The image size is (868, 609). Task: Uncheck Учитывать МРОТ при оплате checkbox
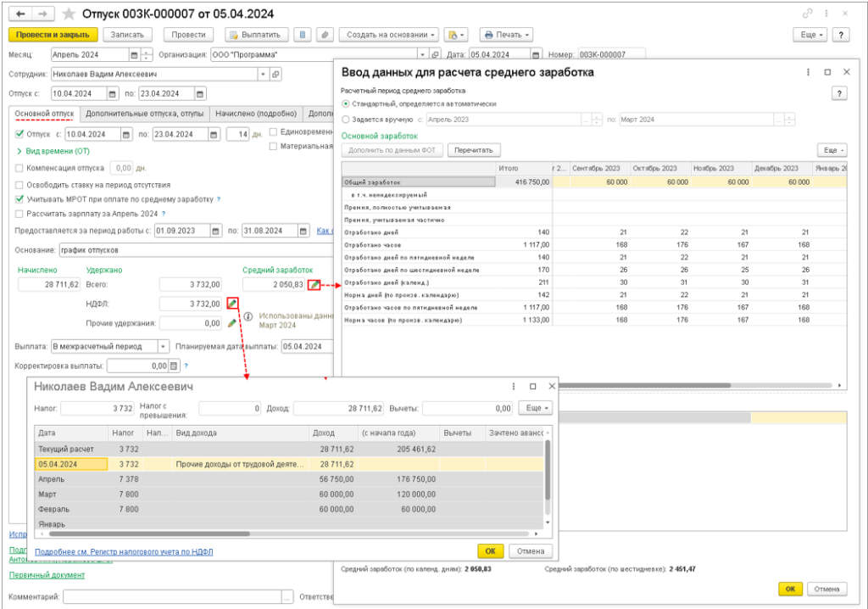tap(19, 198)
